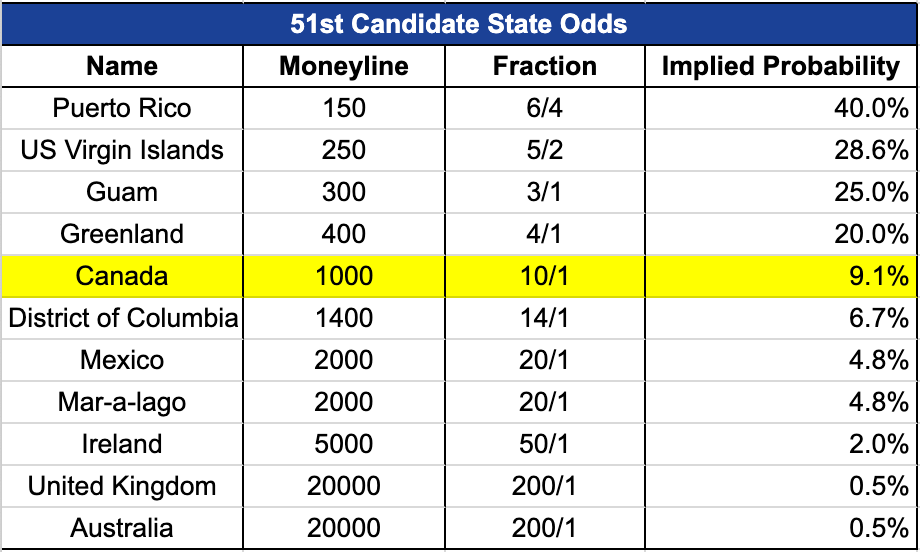Click District of Columbia's 14/1 fraction
Viewport: 920px width, 552px height.
click(544, 318)
